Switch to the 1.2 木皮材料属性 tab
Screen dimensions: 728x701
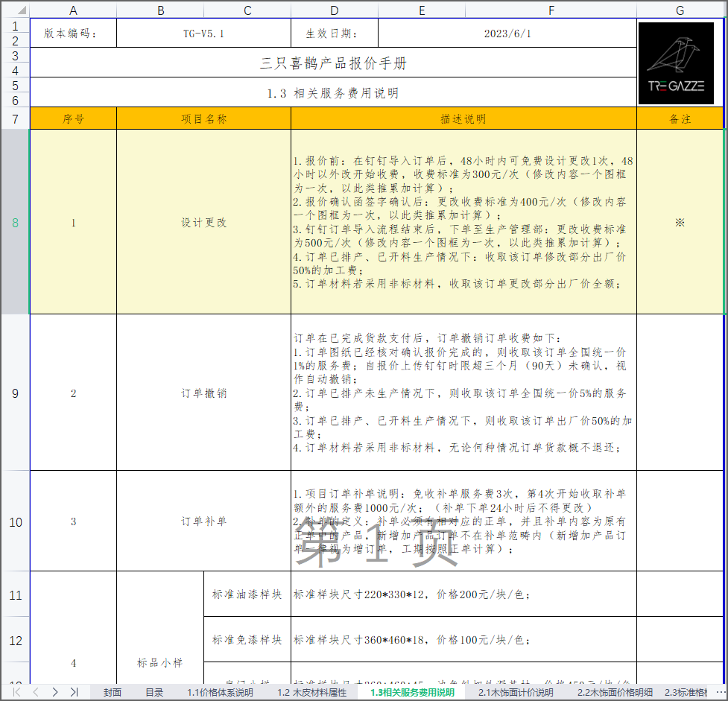(312, 692)
